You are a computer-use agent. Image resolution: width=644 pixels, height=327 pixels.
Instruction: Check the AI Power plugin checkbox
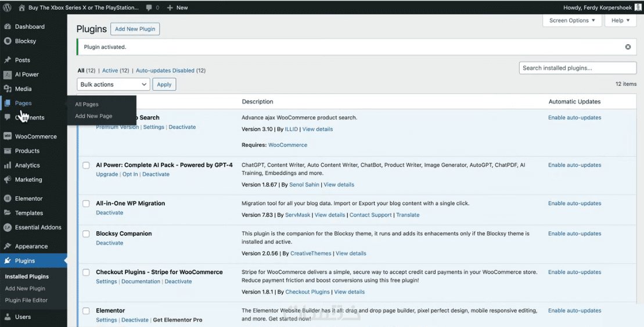(x=86, y=166)
